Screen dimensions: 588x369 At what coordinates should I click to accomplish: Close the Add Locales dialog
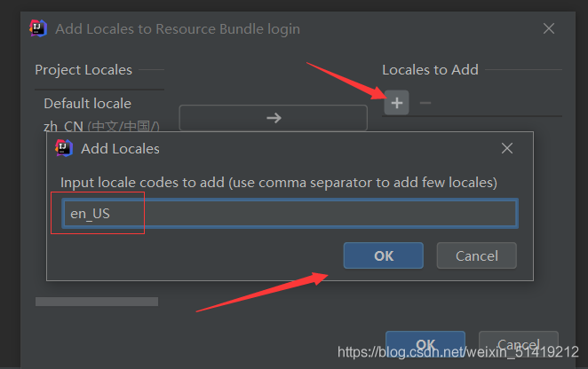point(507,148)
